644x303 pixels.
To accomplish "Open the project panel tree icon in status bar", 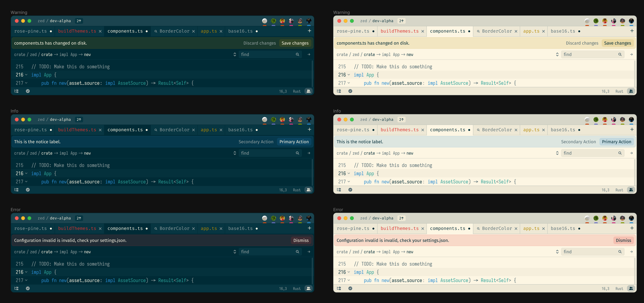I will [16, 91].
